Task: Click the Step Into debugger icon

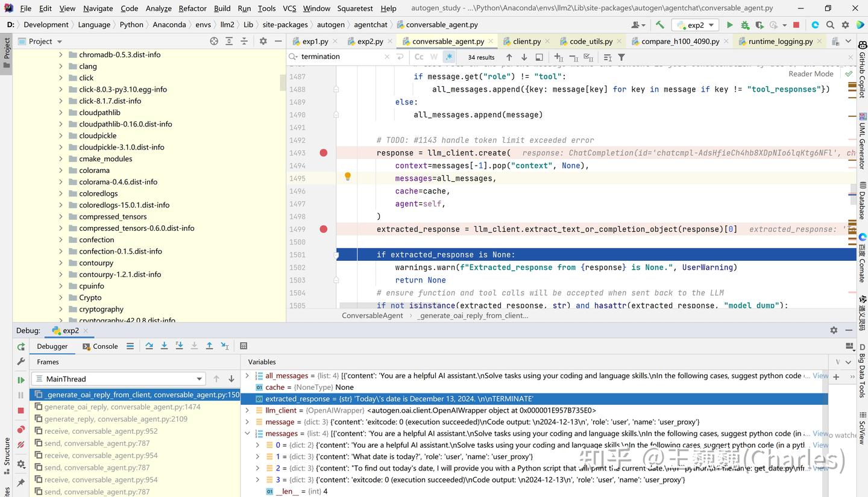Action: point(164,346)
